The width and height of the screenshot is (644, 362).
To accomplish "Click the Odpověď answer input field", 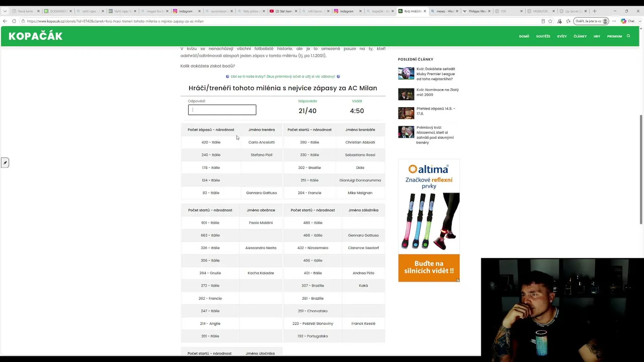I will point(222,110).
